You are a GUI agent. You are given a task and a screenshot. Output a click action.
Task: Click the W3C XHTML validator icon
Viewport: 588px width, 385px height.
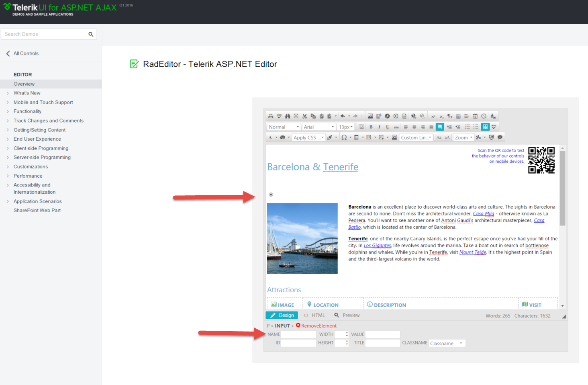[x=494, y=127]
